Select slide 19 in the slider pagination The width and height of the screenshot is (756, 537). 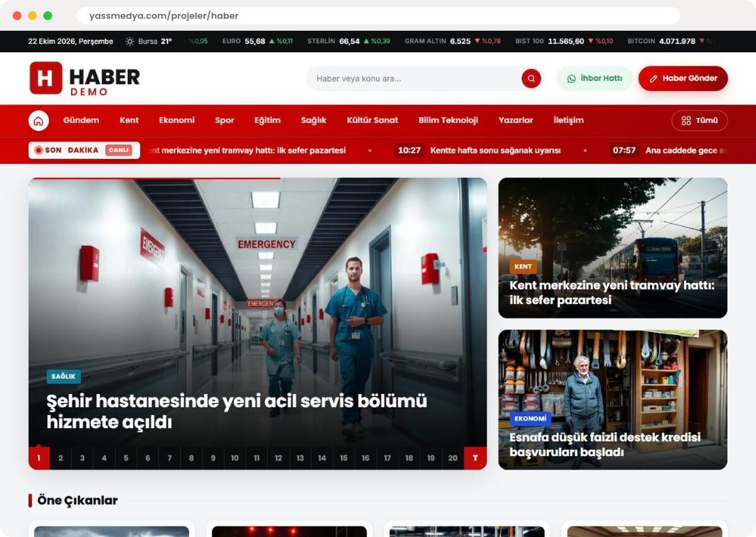(x=431, y=458)
